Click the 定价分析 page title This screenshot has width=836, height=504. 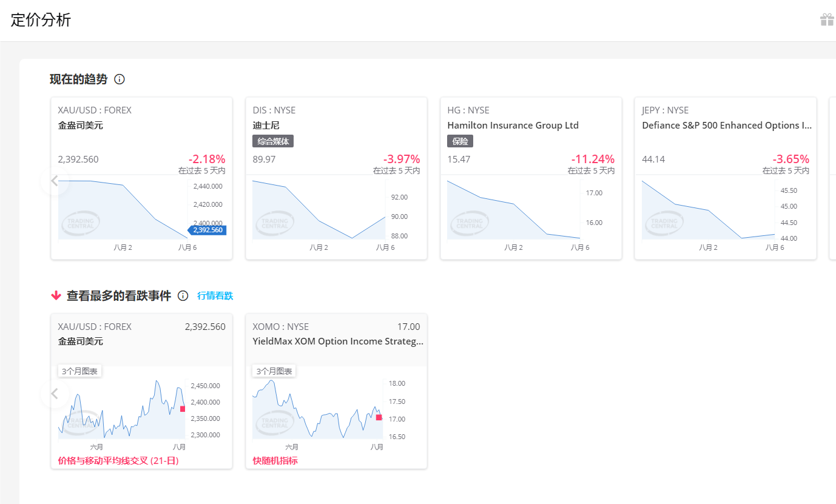pyautogui.click(x=41, y=20)
